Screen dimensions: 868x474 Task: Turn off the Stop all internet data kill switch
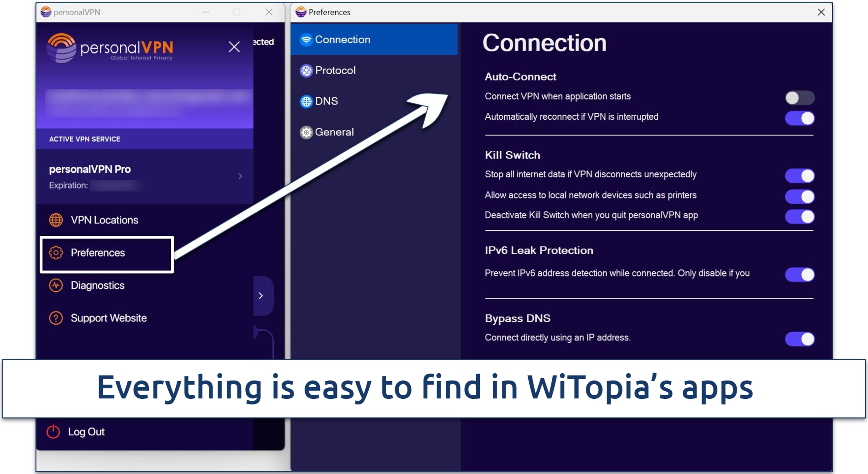[800, 176]
